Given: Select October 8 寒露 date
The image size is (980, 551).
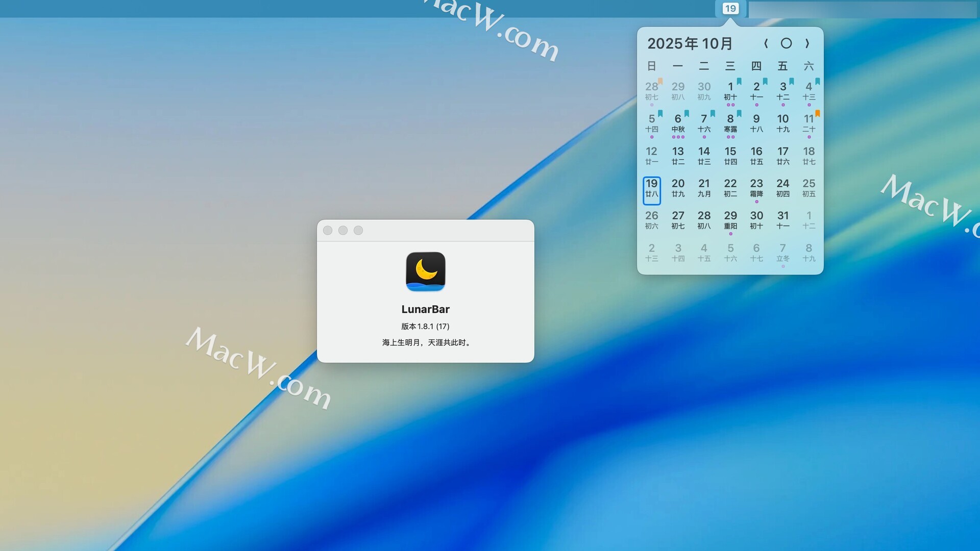Looking at the screenshot, I should pyautogui.click(x=730, y=123).
